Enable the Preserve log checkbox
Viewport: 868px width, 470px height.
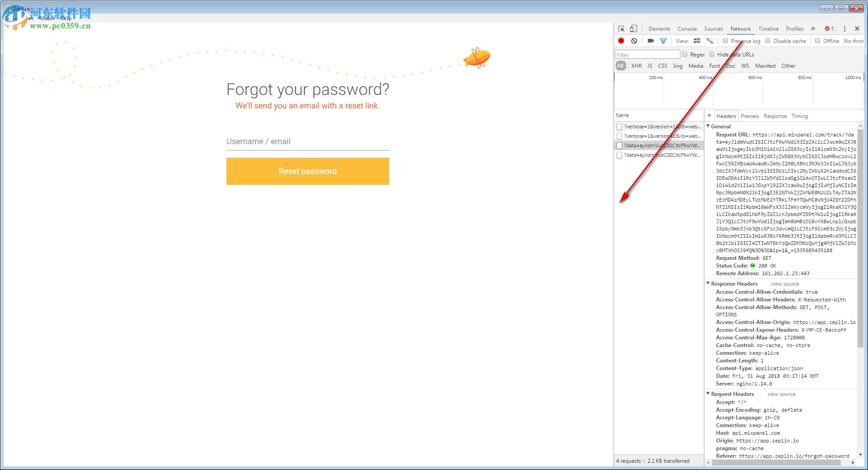726,41
